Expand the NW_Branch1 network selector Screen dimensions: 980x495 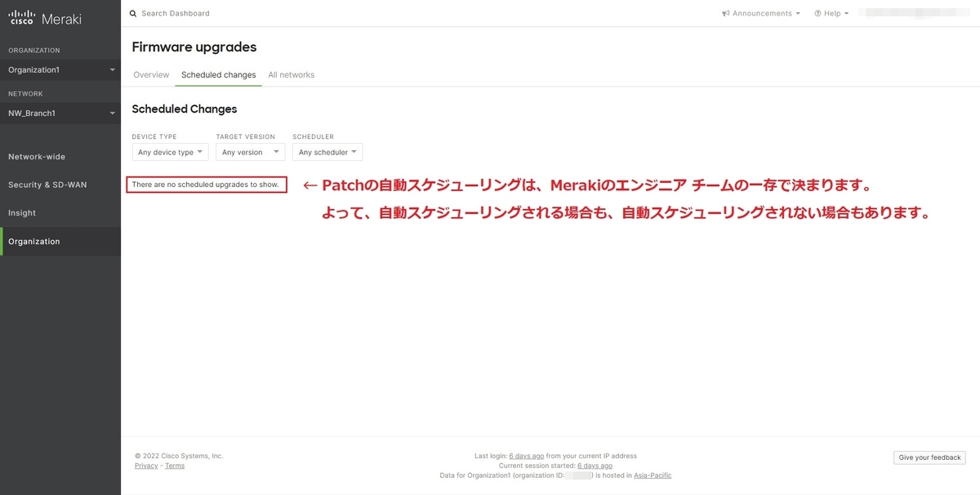coord(60,114)
